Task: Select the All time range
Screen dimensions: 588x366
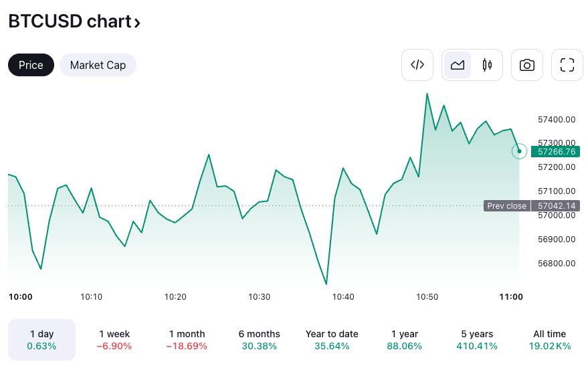Action: [x=549, y=340]
